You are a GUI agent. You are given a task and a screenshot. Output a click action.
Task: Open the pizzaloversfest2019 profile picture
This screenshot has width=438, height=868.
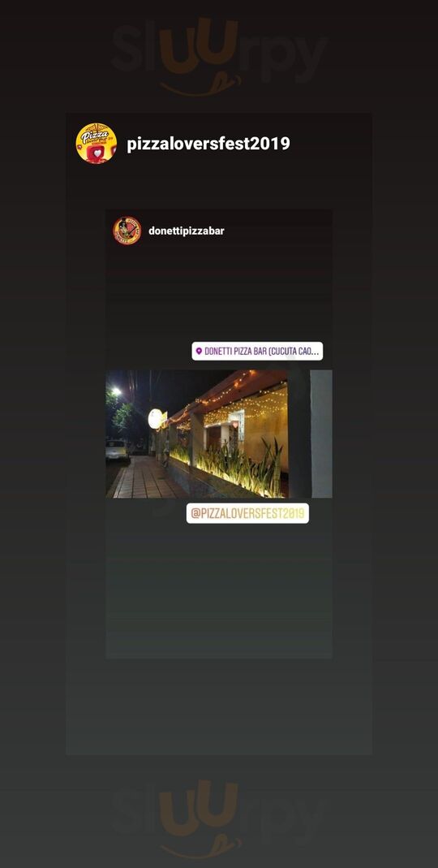pos(97,144)
